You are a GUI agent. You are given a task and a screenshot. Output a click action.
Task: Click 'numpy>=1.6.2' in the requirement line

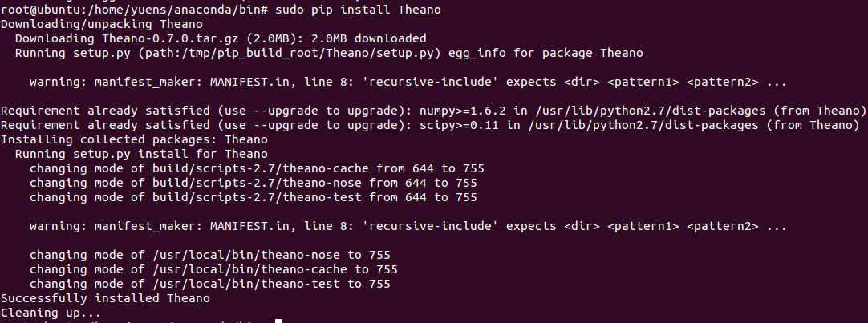(462, 111)
